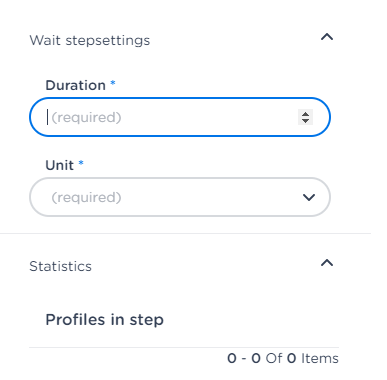Increase Duration using the up stepper arrow
This screenshot has width=387, height=380.
[305, 114]
